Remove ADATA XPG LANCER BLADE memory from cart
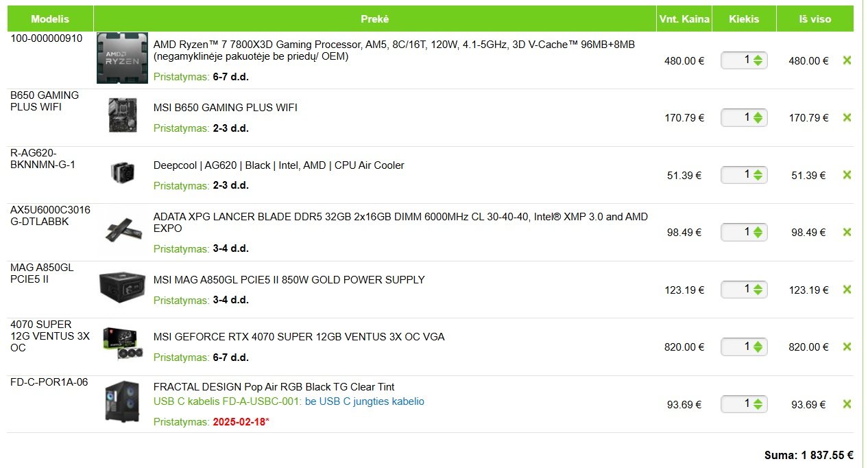The height and width of the screenshot is (468, 868). (x=847, y=232)
